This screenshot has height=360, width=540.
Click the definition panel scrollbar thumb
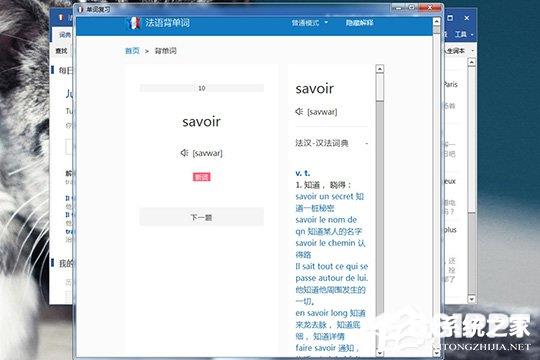pos(380,88)
